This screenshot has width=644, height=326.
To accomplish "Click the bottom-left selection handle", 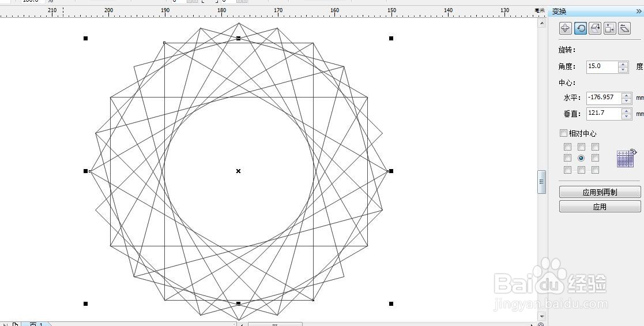I will point(86,304).
